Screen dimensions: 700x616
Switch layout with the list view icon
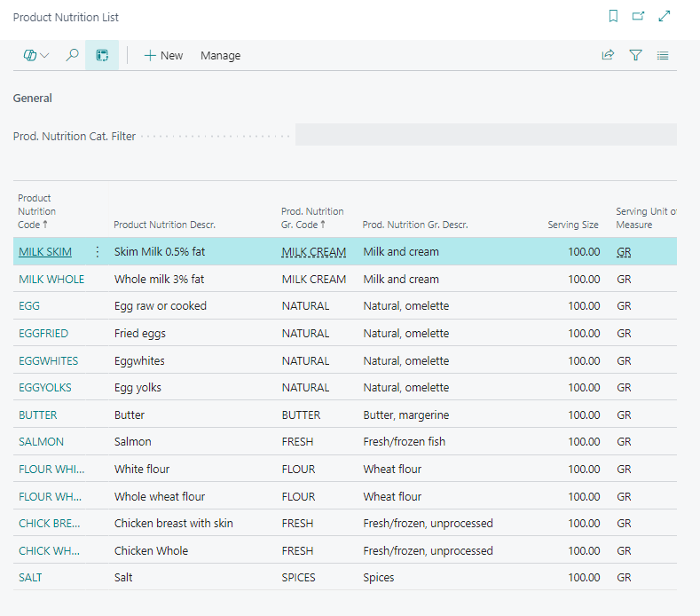click(663, 55)
